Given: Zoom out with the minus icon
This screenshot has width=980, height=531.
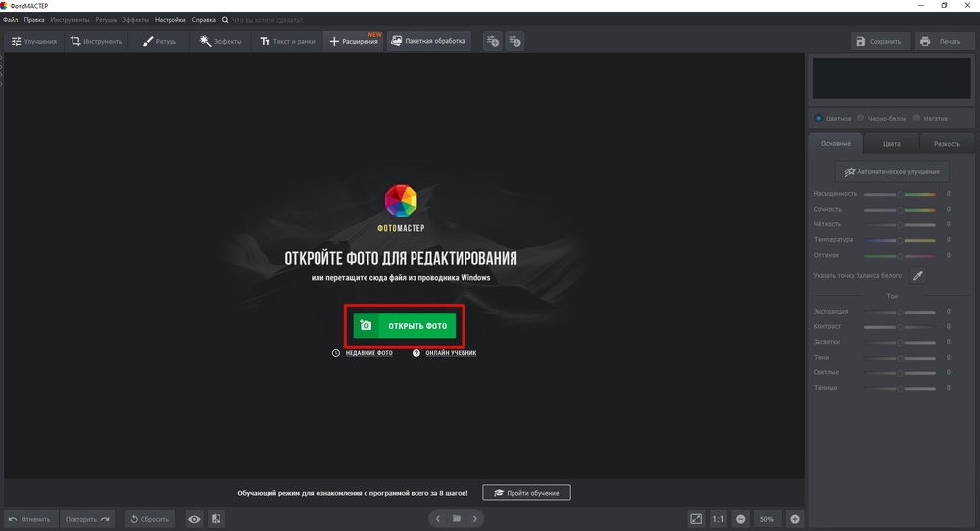Looking at the screenshot, I should click(x=741, y=519).
